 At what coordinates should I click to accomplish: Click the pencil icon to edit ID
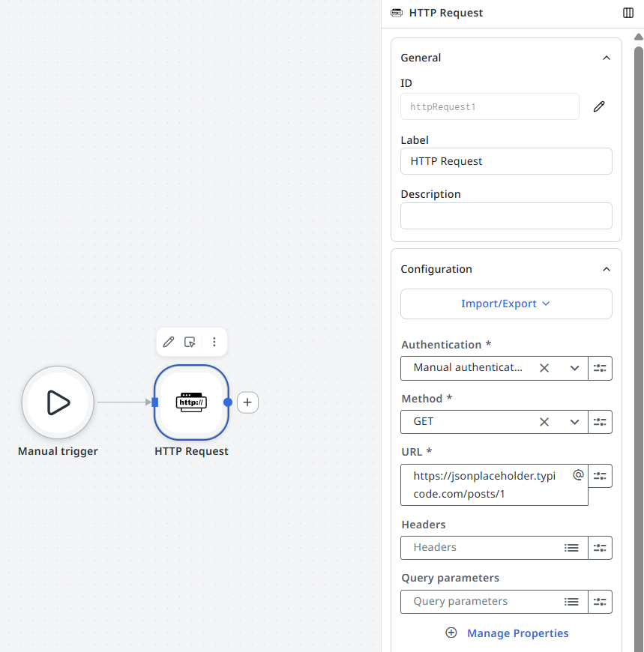[x=599, y=107]
